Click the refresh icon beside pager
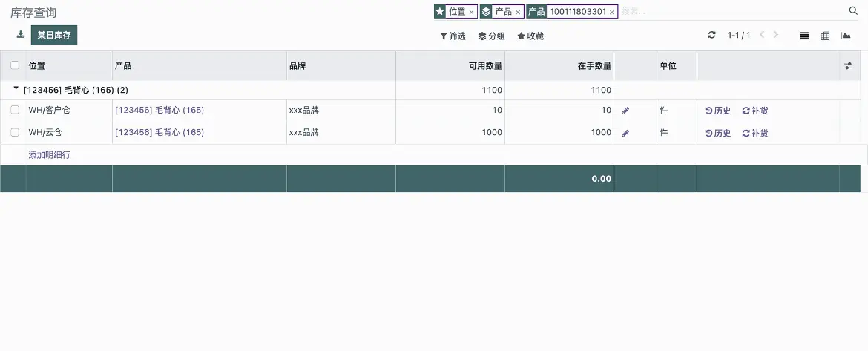This screenshot has height=351, width=868. 712,36
